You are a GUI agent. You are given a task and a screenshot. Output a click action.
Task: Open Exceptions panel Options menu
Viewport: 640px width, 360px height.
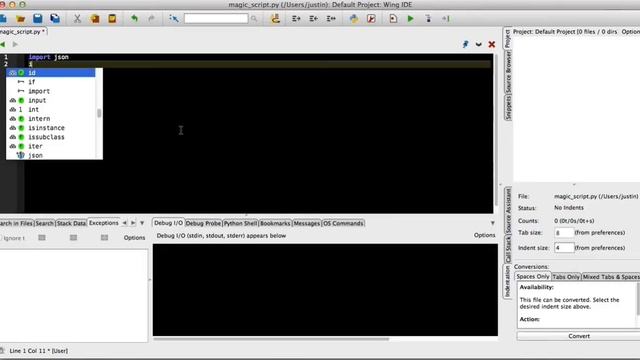coord(134,238)
